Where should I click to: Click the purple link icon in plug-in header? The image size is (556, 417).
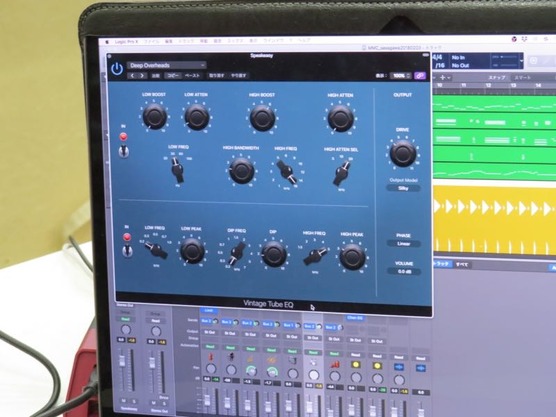pyautogui.click(x=419, y=76)
